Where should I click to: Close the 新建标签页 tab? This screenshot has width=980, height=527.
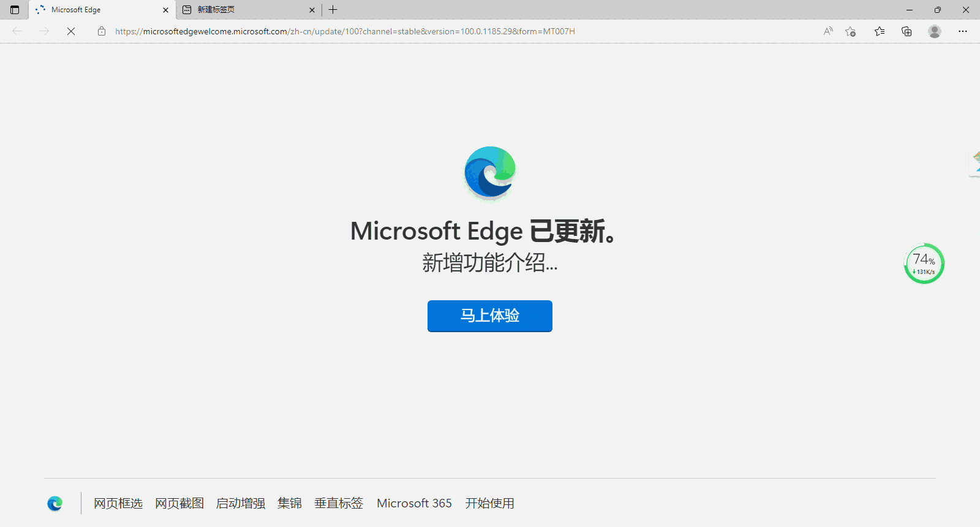312,10
